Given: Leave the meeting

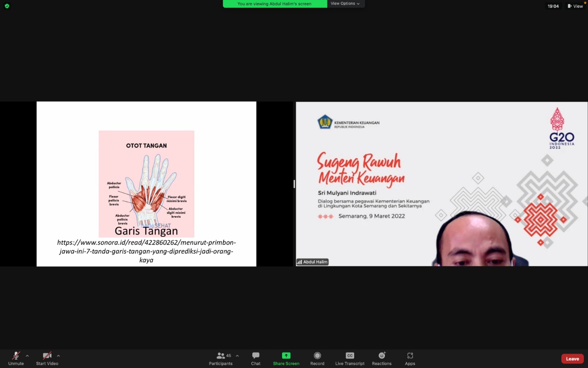Looking at the screenshot, I should 572,359.
